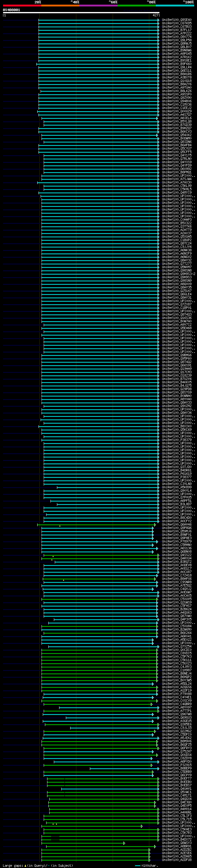Select label UniRef100_Q10Q18
Image resolution: width=197 pixels, height=868 pixels.
[x=177, y=81]
